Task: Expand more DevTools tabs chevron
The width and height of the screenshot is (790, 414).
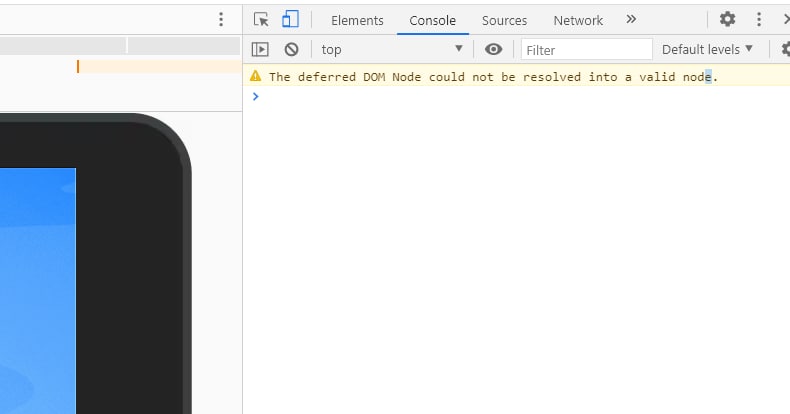Action: point(631,20)
